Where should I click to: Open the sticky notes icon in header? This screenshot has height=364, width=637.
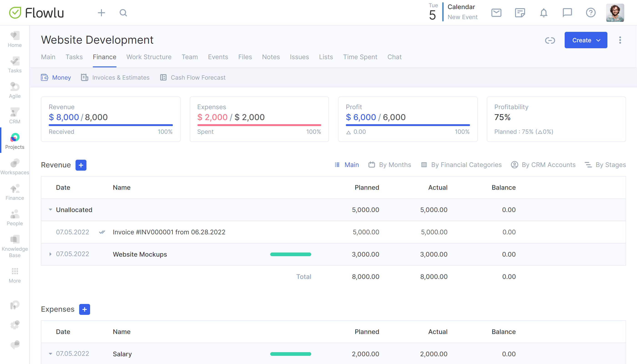[520, 13]
